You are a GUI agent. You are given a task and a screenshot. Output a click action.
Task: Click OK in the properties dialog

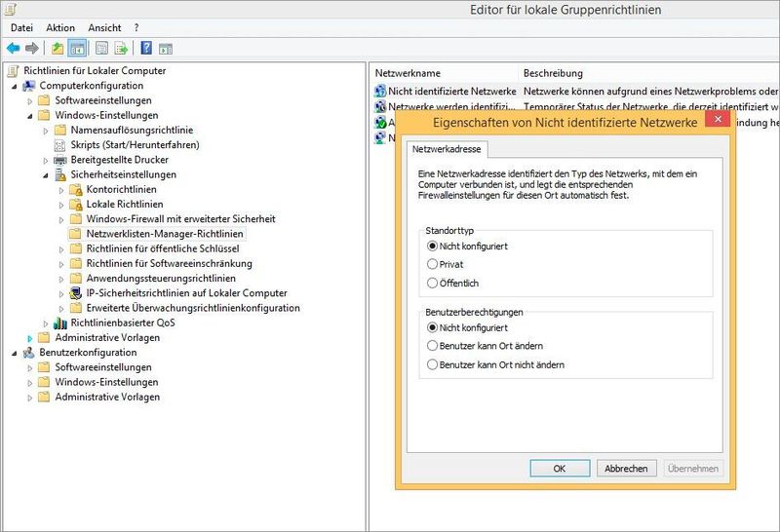560,469
